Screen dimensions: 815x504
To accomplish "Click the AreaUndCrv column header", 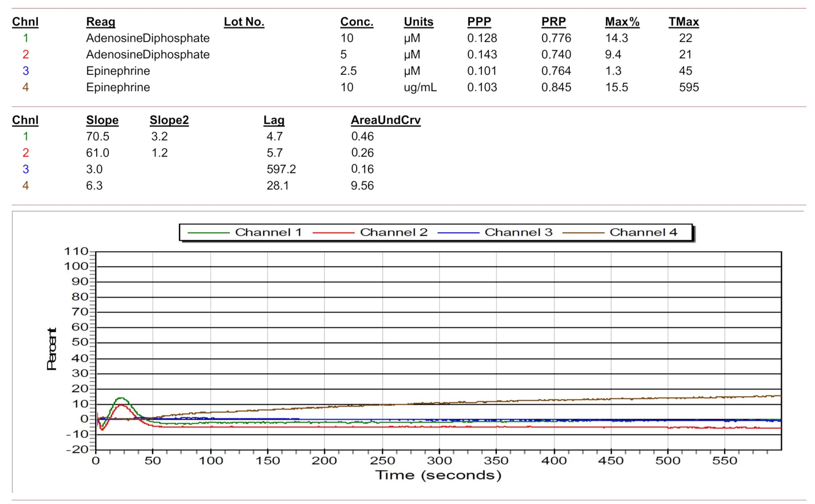I will (x=385, y=120).
